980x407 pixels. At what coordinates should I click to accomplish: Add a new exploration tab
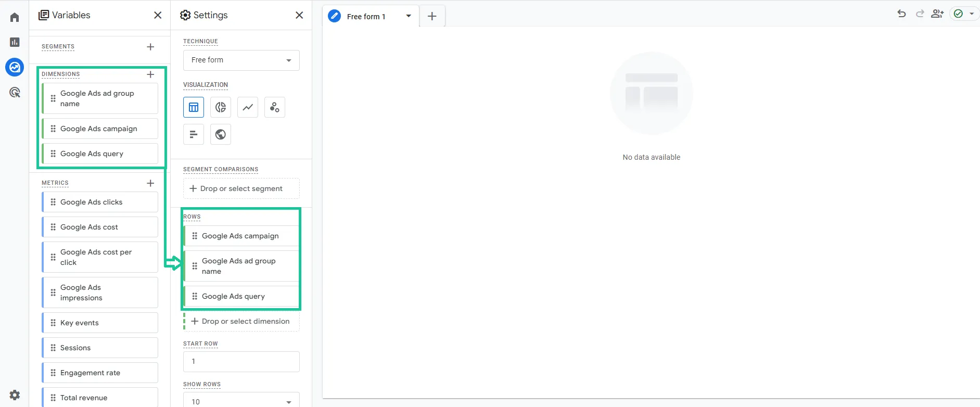tap(432, 16)
